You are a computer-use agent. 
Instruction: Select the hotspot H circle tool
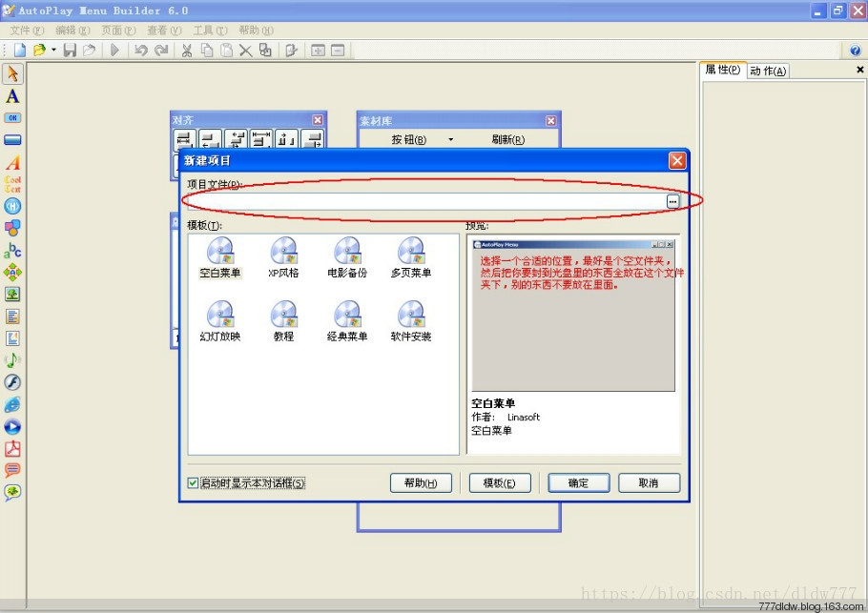pyautogui.click(x=12, y=206)
